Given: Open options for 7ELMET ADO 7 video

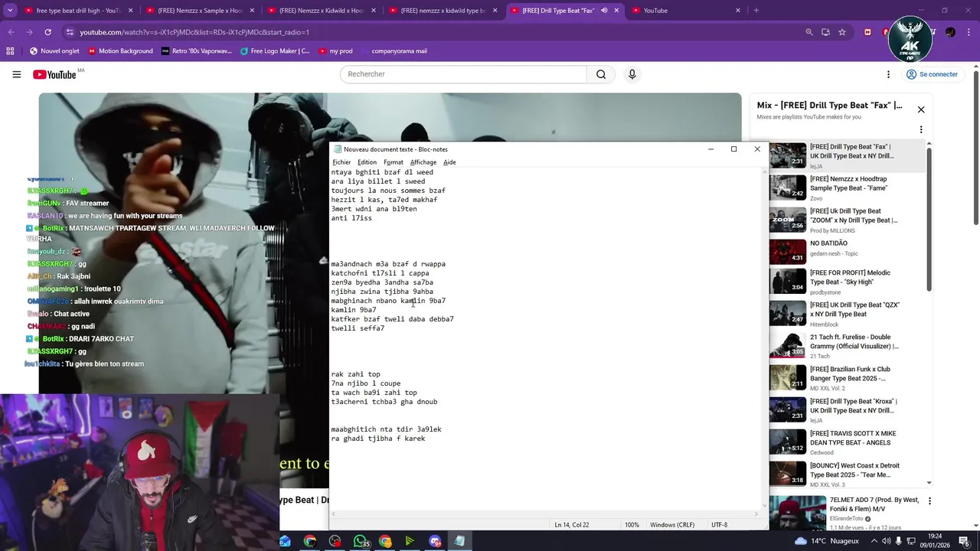Looking at the screenshot, I should point(929,501).
